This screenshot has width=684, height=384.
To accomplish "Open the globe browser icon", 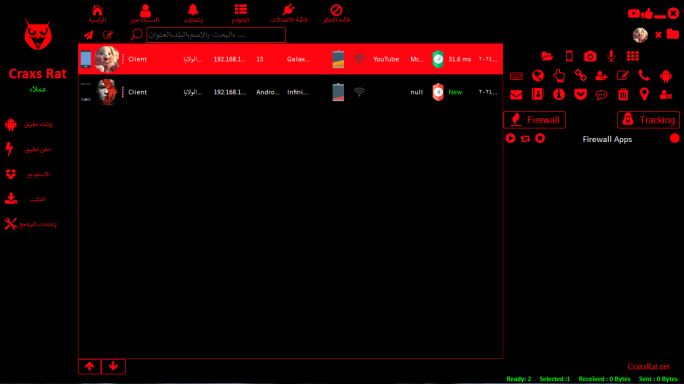I will tap(538, 76).
